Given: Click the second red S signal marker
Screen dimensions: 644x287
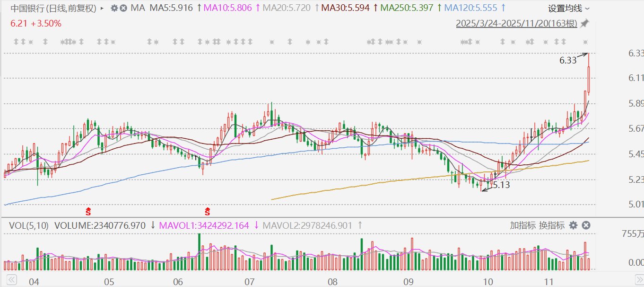Looking at the screenshot, I should [x=207, y=211].
